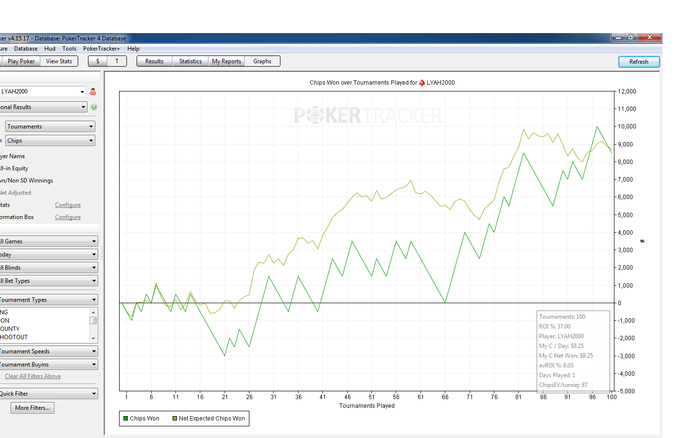Click the evROI %: 8.05 line in info box
This screenshot has width=700, height=438.
[x=556, y=365]
